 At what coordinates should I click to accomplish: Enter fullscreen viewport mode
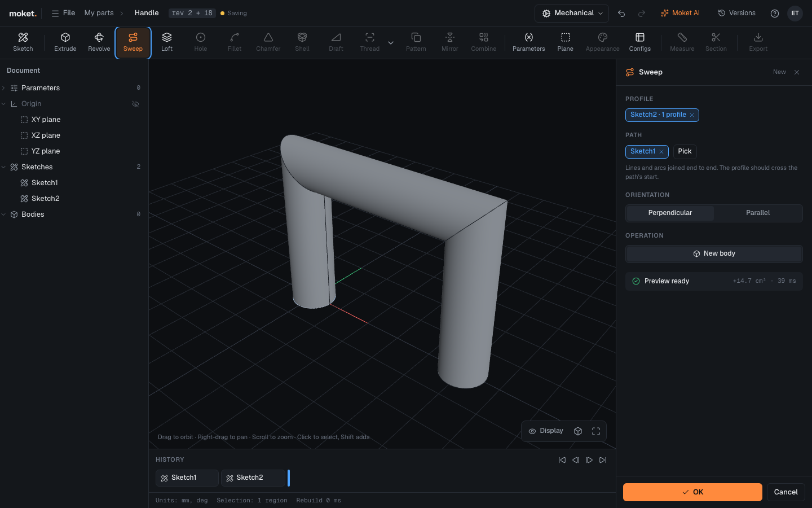pyautogui.click(x=596, y=431)
